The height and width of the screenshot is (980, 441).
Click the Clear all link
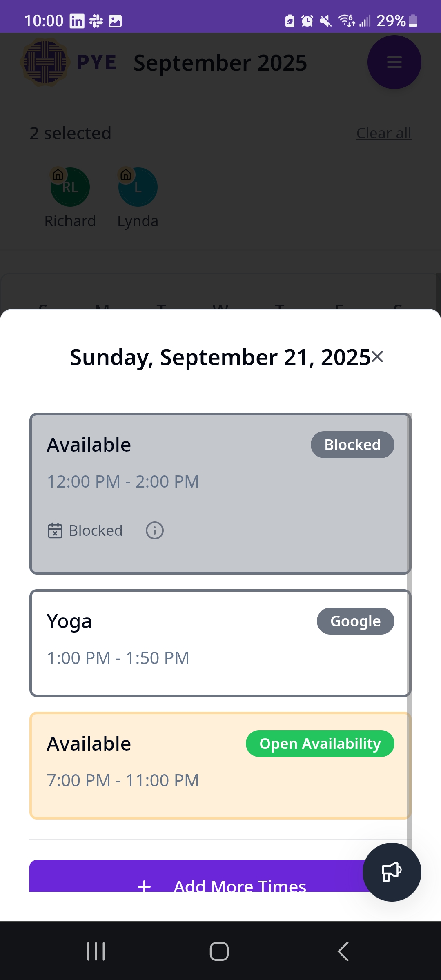point(383,133)
